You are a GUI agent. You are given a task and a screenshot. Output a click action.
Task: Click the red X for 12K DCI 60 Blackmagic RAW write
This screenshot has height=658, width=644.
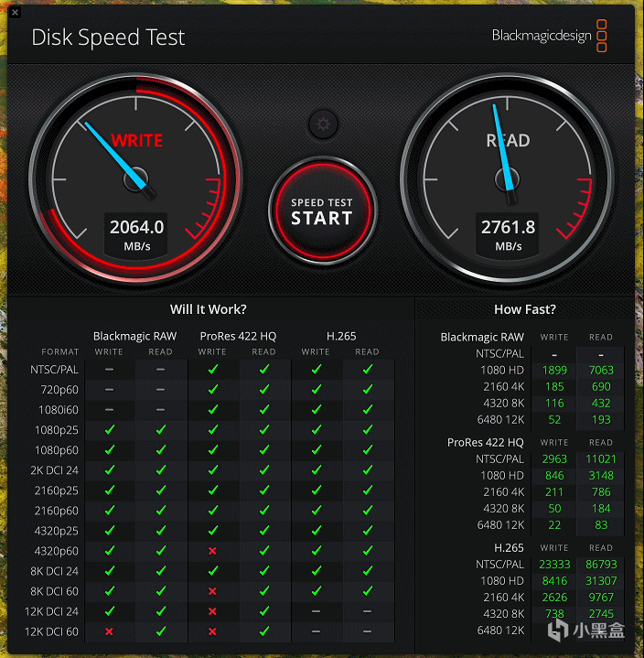[109, 631]
